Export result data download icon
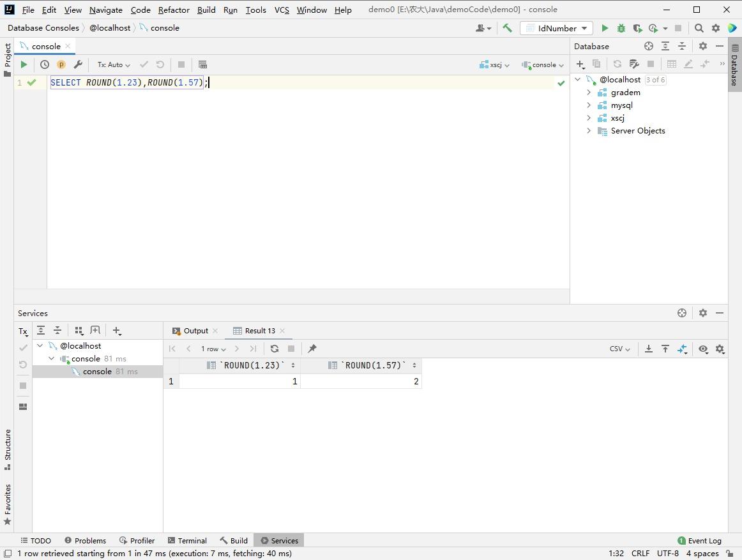Viewport: 742px width, 560px height. [648, 349]
